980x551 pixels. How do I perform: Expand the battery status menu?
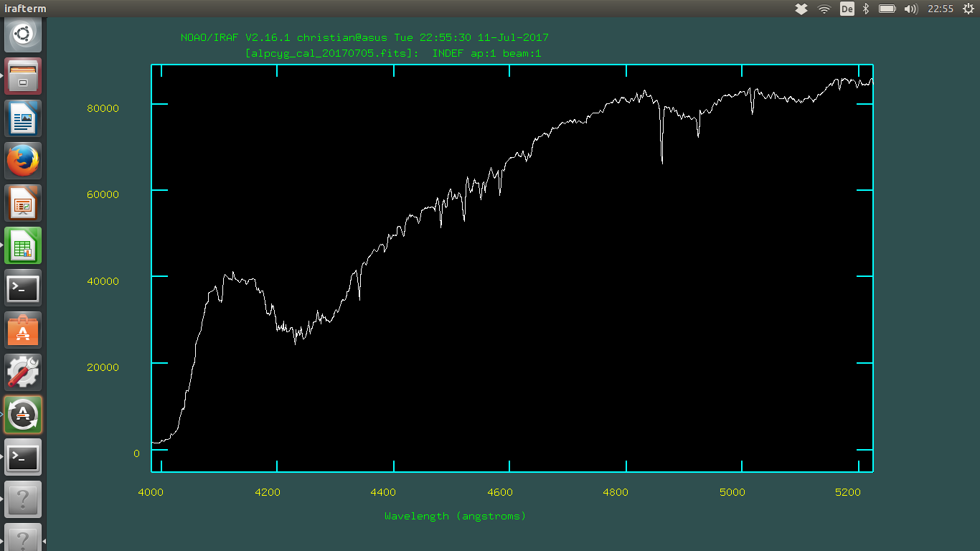887,9
